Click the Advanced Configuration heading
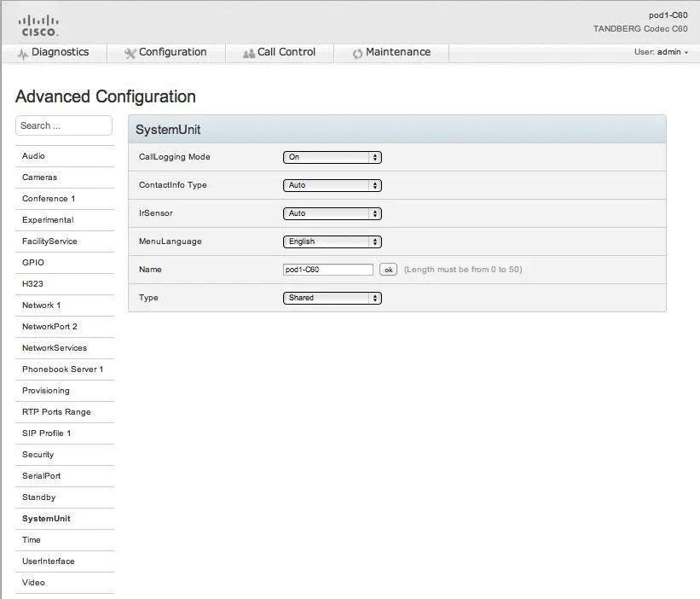This screenshot has width=700, height=599. pyautogui.click(x=106, y=97)
